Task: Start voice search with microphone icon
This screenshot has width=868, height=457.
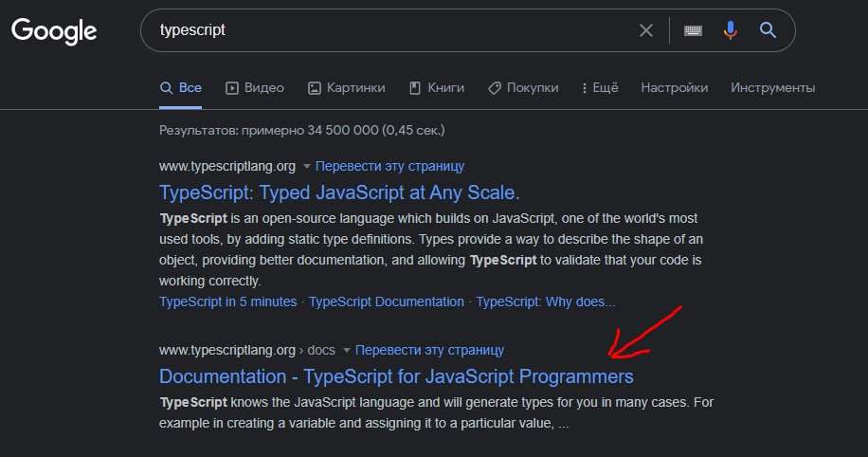Action: [731, 30]
